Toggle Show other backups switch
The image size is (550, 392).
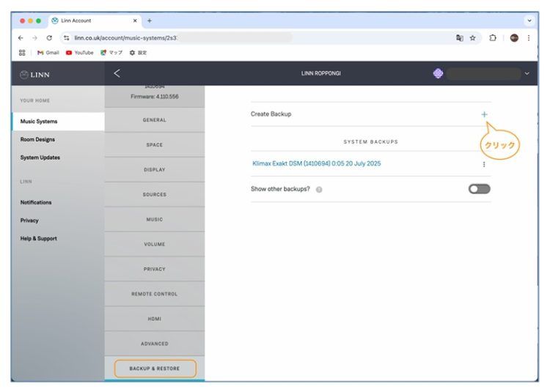479,189
